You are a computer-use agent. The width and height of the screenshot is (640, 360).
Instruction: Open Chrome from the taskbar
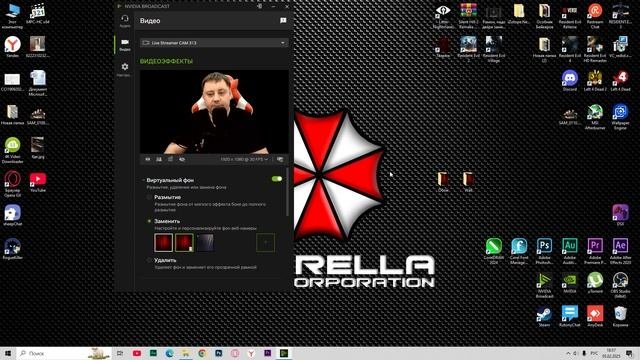(x=202, y=353)
